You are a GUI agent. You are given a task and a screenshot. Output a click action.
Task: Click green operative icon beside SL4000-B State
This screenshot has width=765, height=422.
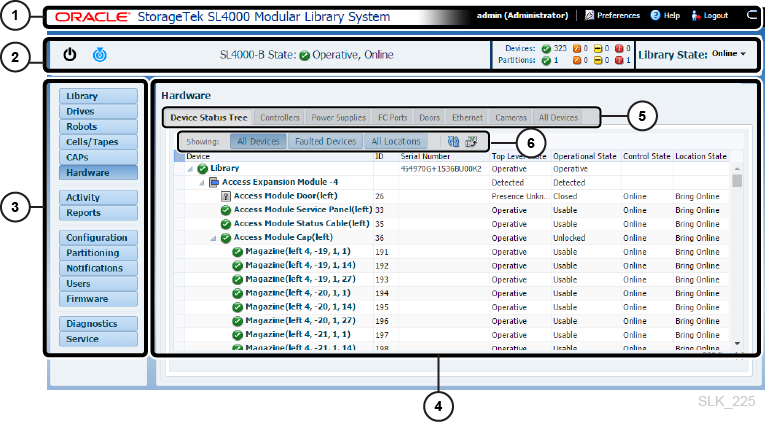tap(304, 56)
